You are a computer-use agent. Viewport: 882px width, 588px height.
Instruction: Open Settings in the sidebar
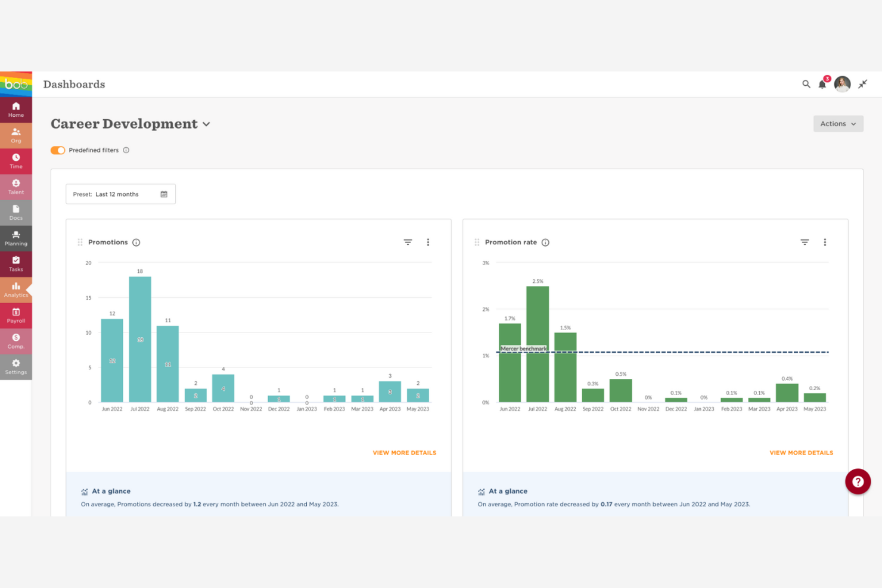pyautogui.click(x=16, y=366)
